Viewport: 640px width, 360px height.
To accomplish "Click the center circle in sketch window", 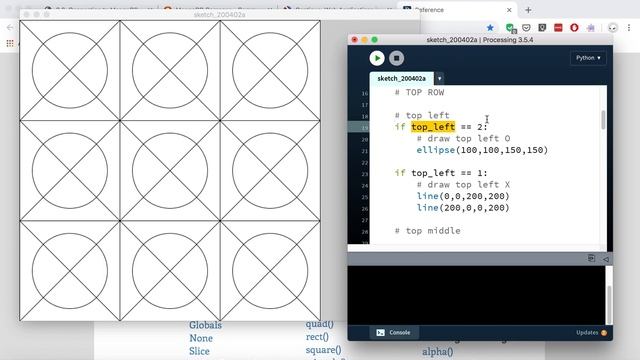I will point(170,171).
